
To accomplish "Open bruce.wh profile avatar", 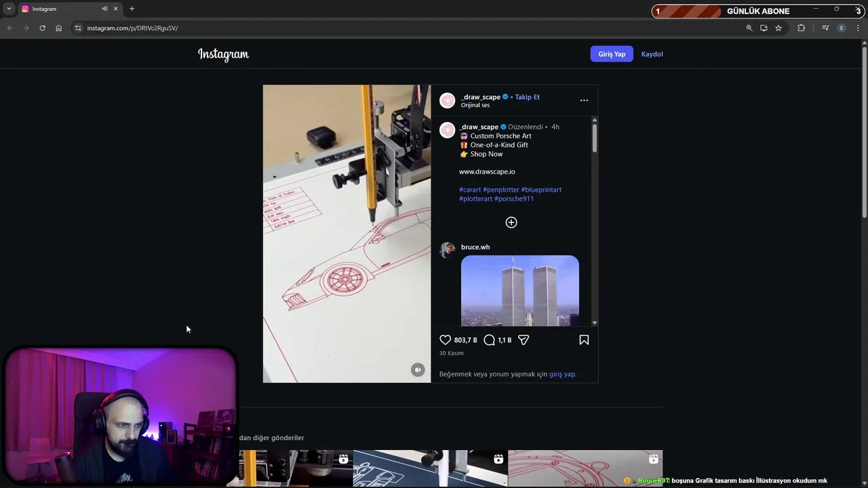I will point(448,250).
